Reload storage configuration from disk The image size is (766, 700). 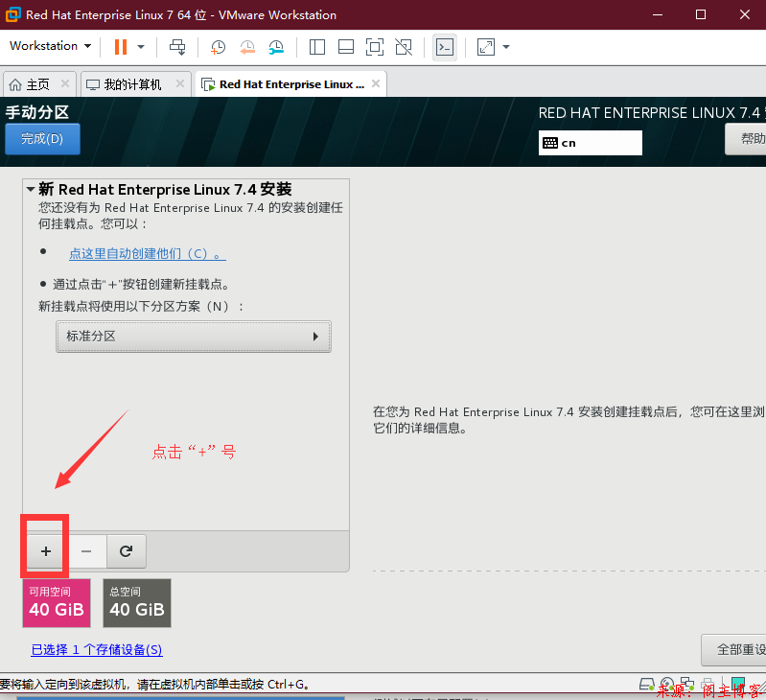(126, 551)
